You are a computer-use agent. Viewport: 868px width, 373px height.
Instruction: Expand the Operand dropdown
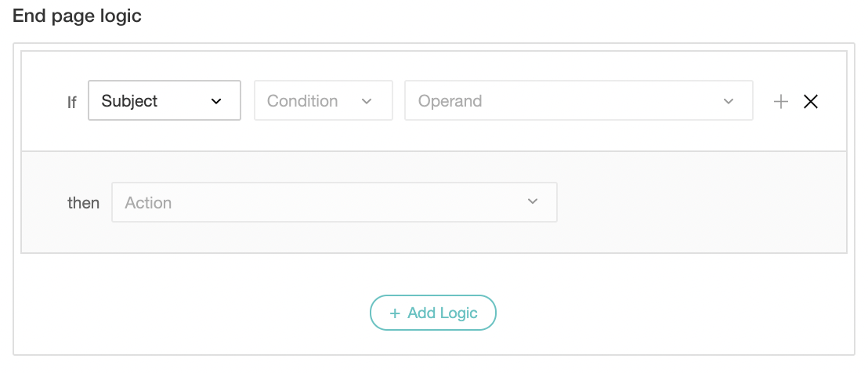pos(578,101)
